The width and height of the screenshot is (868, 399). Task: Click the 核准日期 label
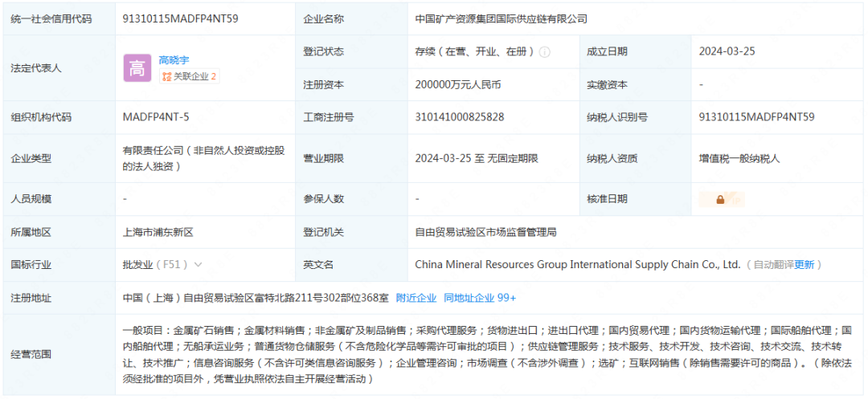click(608, 199)
